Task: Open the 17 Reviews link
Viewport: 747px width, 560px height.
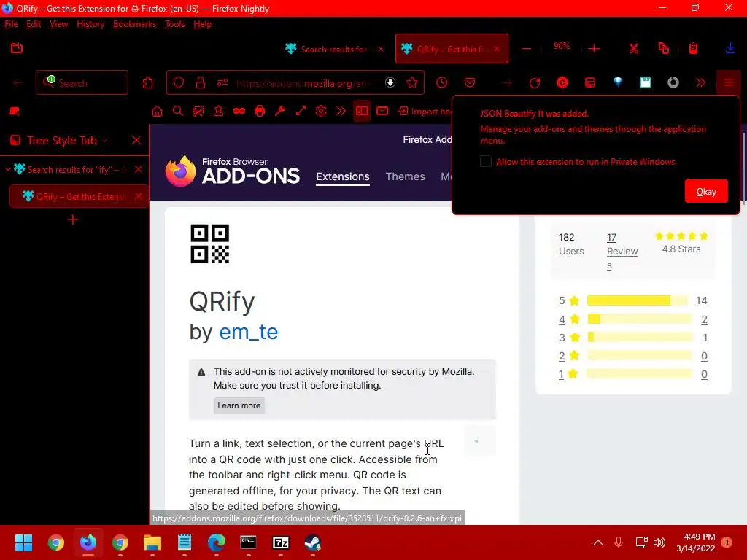Action: [622, 251]
